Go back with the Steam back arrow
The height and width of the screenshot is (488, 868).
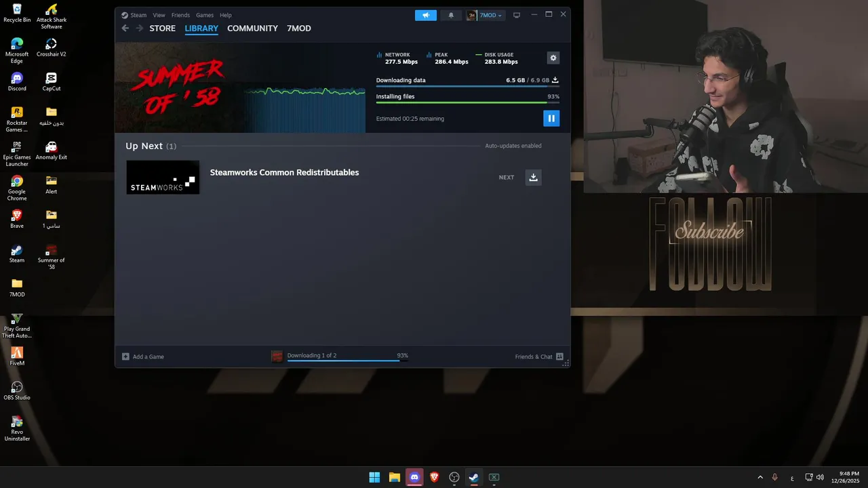125,28
